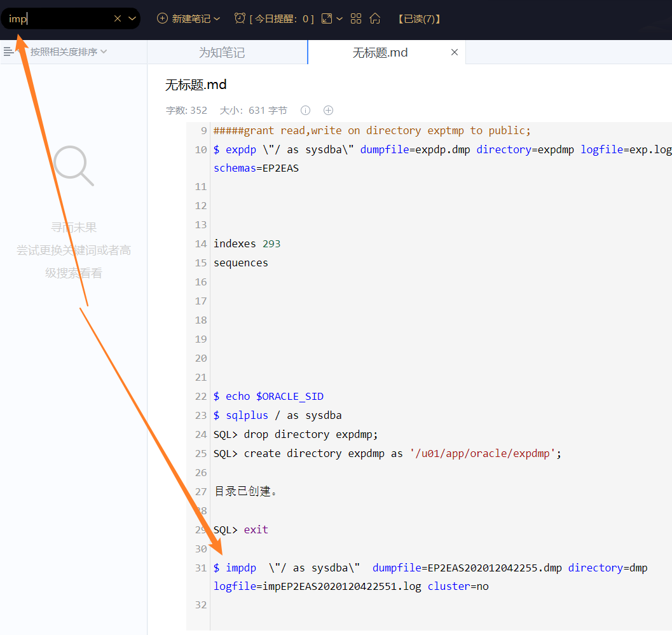Clear the search box text 'imp'
This screenshot has width=672, height=635.
point(118,18)
